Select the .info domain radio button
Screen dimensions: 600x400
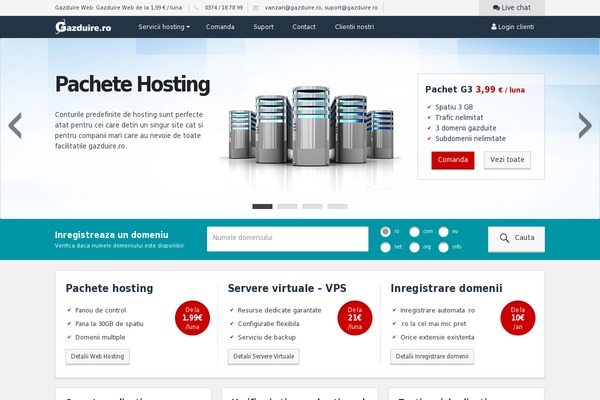pyautogui.click(x=443, y=247)
